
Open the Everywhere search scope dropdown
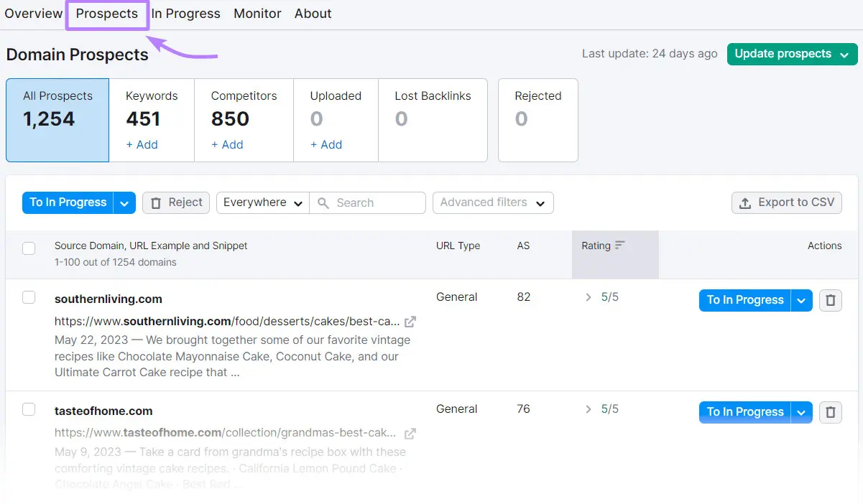point(262,202)
